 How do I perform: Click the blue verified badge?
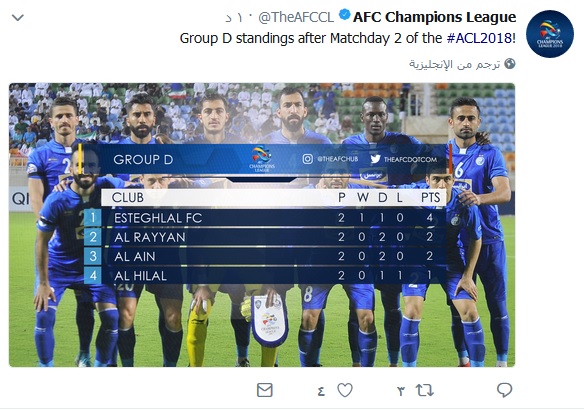[x=345, y=15]
